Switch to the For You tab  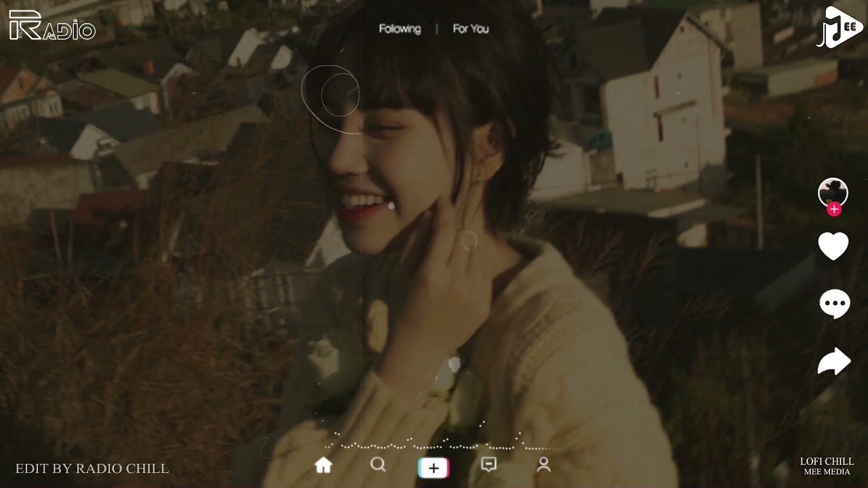click(471, 28)
